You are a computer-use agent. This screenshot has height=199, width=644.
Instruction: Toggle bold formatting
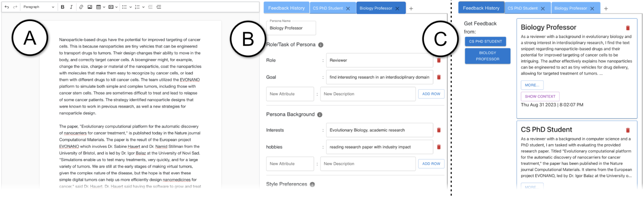tap(63, 7)
